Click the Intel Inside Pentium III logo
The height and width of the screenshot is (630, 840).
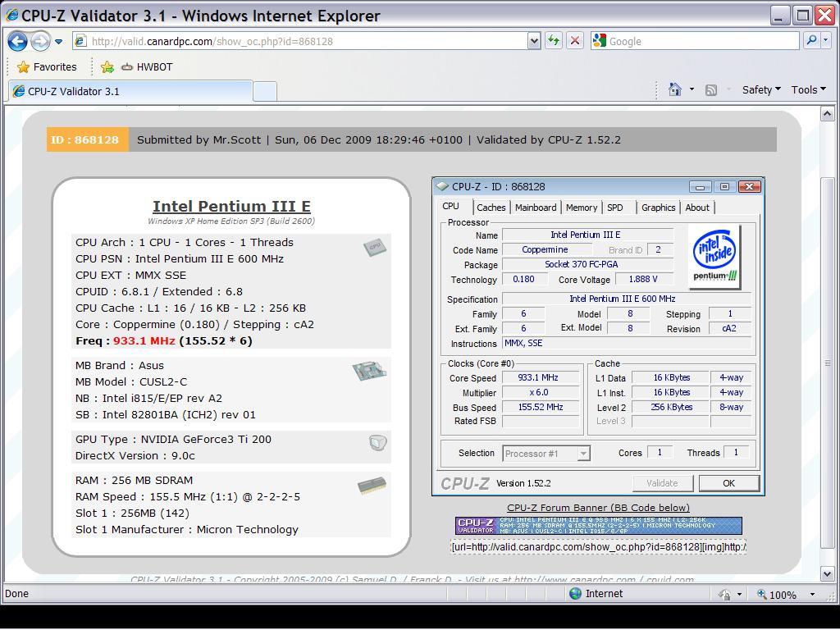[x=714, y=256]
